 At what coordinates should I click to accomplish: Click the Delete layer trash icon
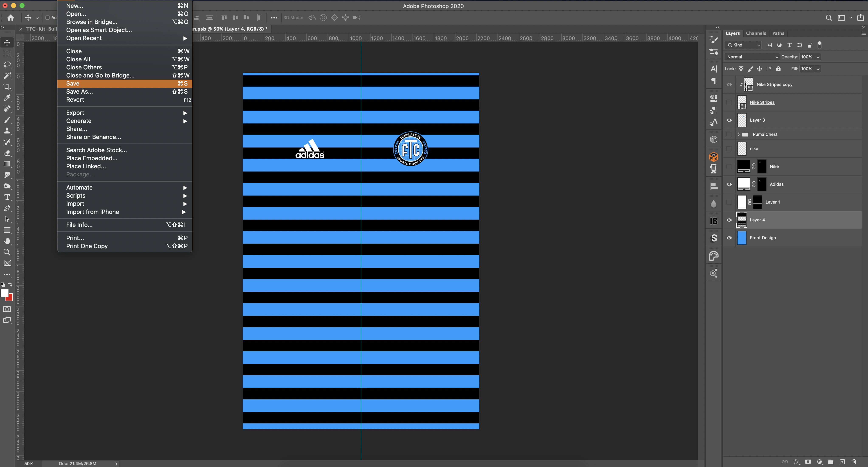854,462
